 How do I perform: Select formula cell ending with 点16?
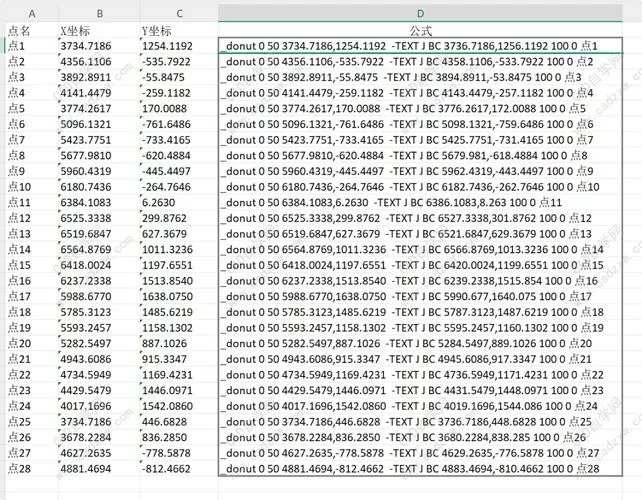pos(420,281)
